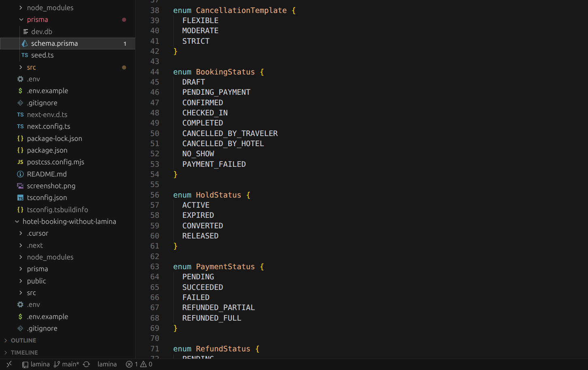588x370 pixels.
Task: Click PaymentStatus enum name in editor
Action: point(225,267)
